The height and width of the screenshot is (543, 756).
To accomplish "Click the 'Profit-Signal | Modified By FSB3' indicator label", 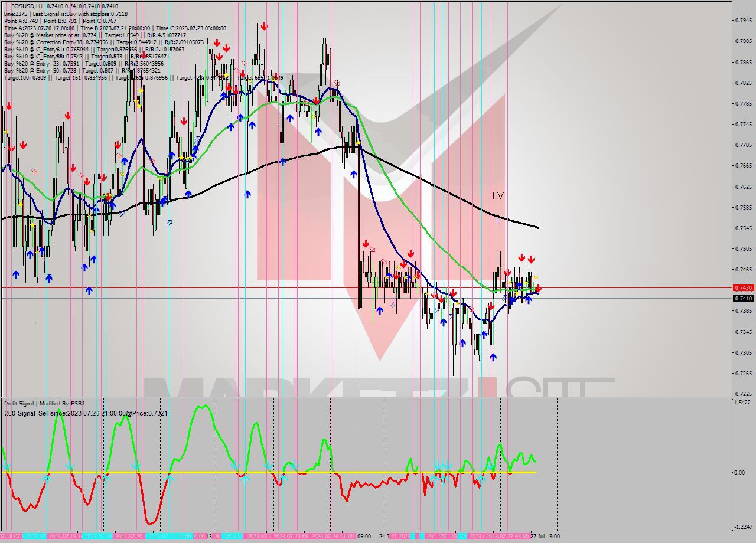I will (44, 403).
